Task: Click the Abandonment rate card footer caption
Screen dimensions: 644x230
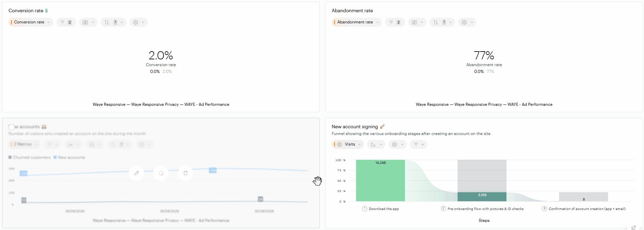Action: [484, 104]
